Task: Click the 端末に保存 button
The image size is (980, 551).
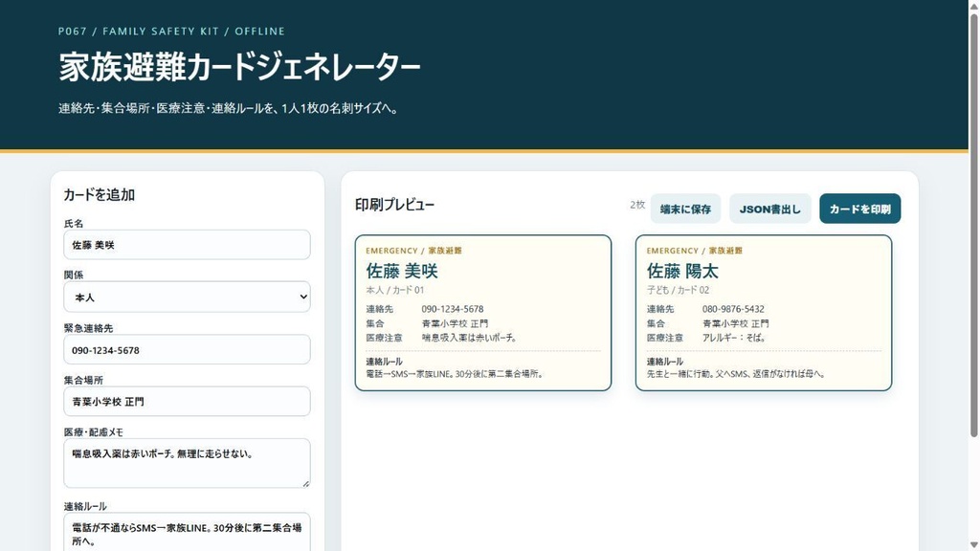Action: (685, 209)
